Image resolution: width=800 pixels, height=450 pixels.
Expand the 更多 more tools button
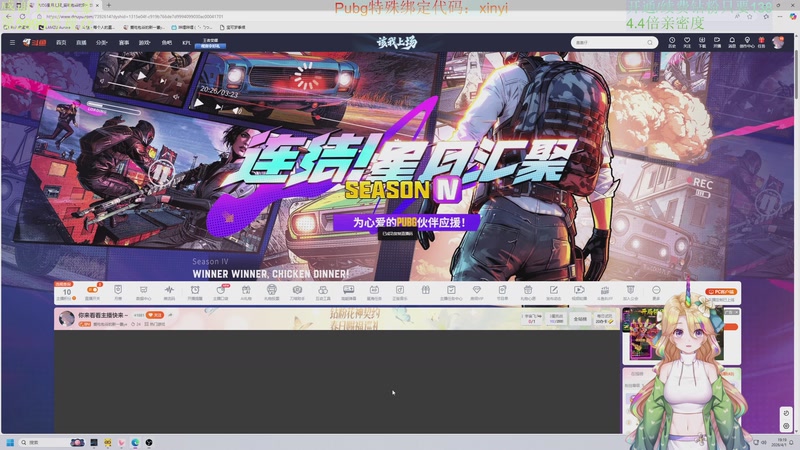pos(656,292)
